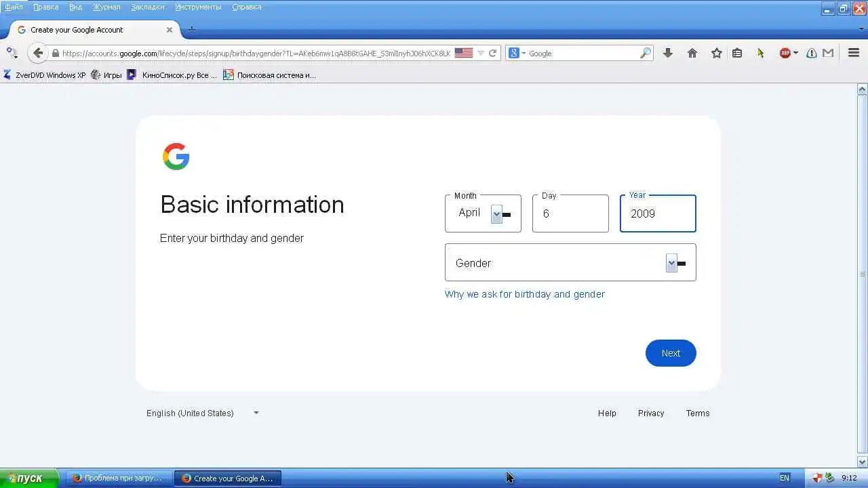The image size is (868, 488).
Task: Switch to Create your Google A... taskbar button
Action: coord(228,478)
